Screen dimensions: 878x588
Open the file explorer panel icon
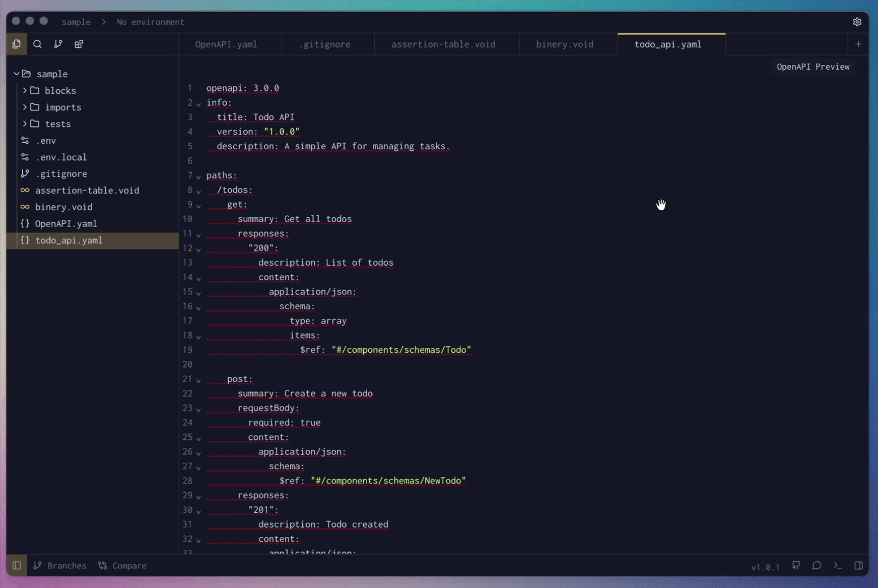point(16,44)
